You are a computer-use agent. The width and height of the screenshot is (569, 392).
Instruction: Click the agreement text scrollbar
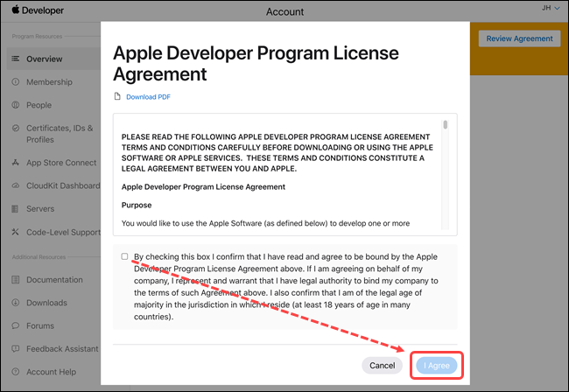(x=446, y=125)
